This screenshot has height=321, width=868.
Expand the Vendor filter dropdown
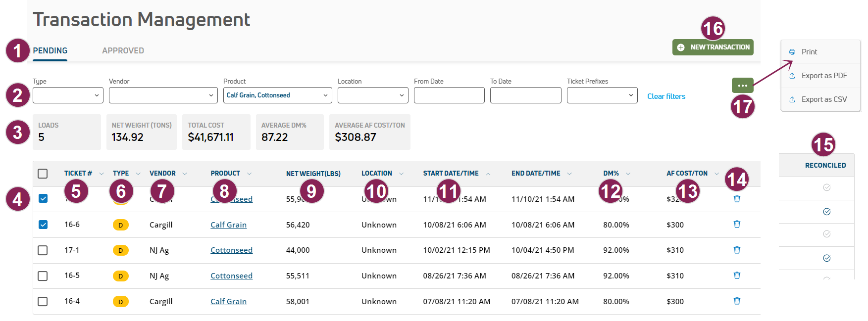[x=163, y=95]
